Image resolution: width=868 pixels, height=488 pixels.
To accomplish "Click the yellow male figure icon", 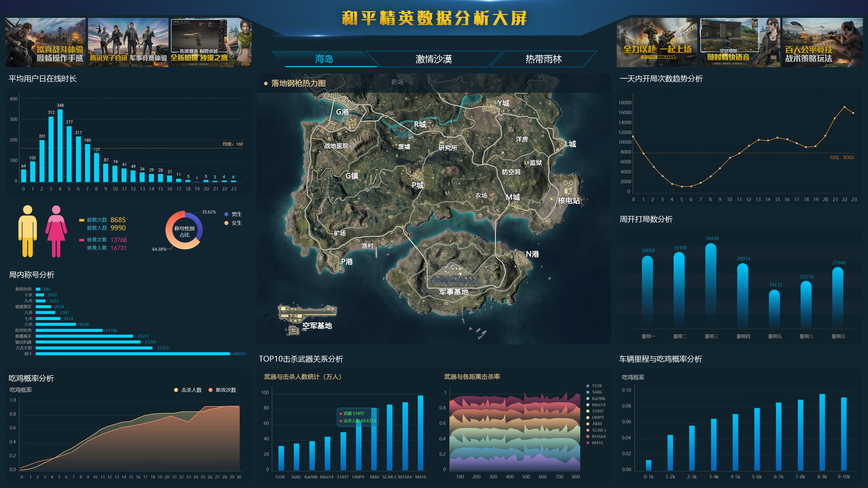I will tap(28, 231).
